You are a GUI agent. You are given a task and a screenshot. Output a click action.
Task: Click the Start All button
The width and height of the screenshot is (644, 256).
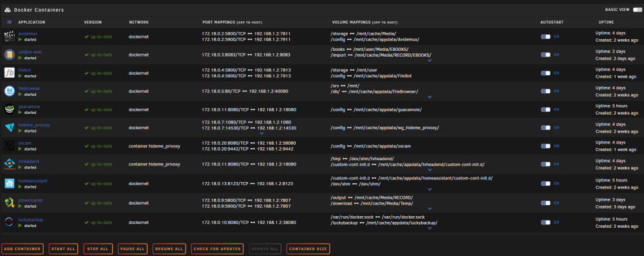pyautogui.click(x=63, y=249)
